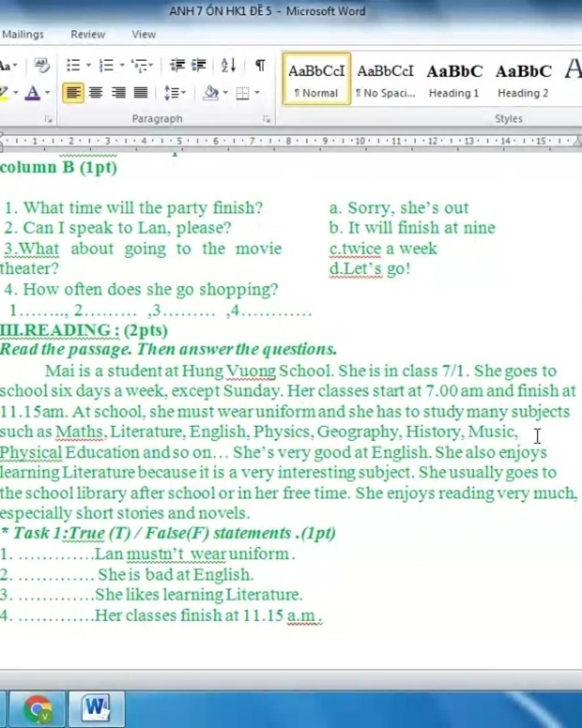Justify the paragraph text
582x728 pixels.
[140, 93]
